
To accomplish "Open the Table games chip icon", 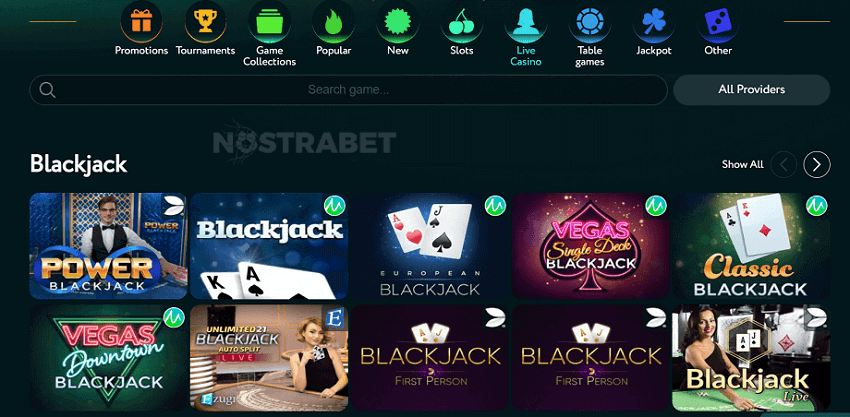I will [x=590, y=22].
